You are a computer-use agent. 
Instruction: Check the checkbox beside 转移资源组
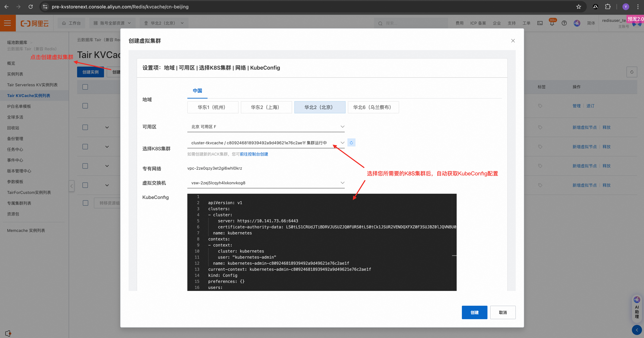click(x=86, y=203)
